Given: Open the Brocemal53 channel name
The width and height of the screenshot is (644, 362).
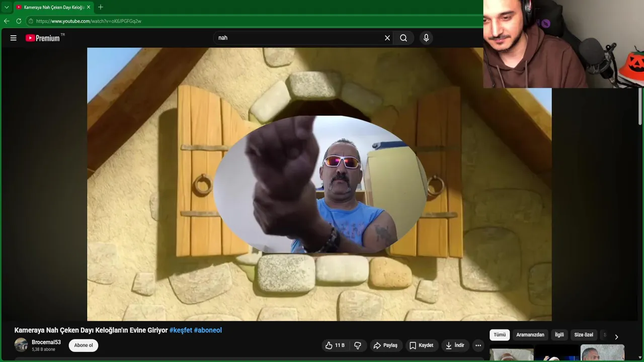Looking at the screenshot, I should 46,342.
